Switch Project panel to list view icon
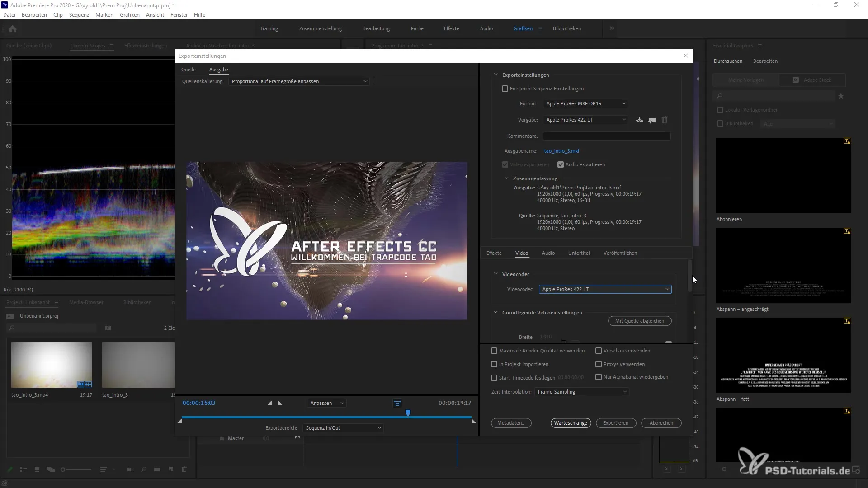 point(24,469)
